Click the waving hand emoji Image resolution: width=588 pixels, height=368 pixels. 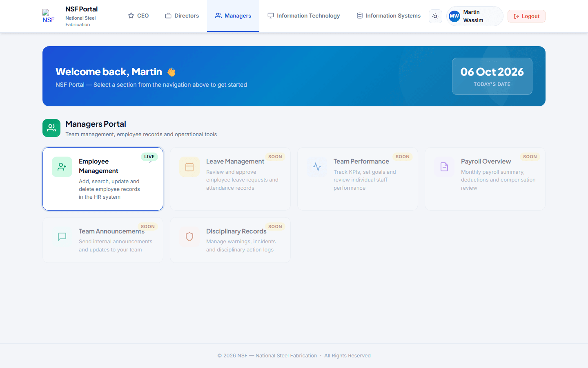click(x=171, y=72)
